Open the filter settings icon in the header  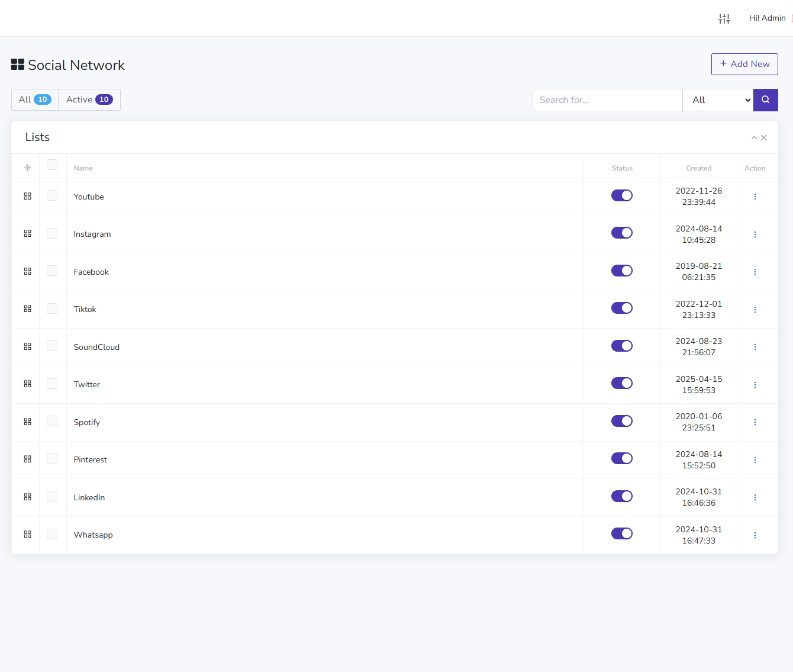click(x=724, y=18)
